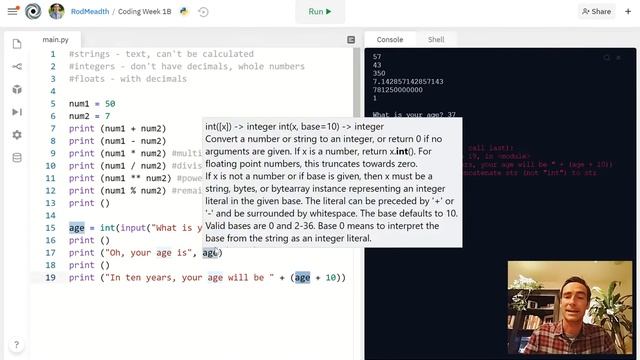This screenshot has height=360, width=640.
Task: Open the history icon
Action: (x=203, y=12)
